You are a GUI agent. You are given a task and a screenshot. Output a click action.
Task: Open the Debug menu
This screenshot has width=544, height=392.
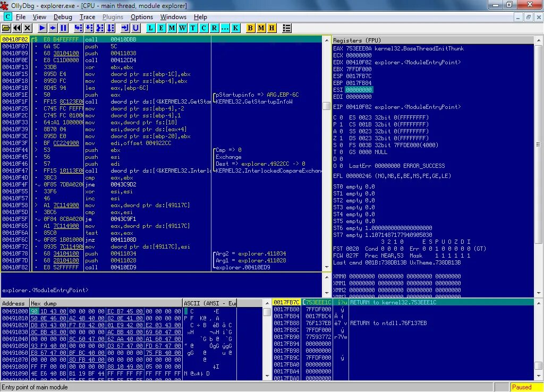63,17
